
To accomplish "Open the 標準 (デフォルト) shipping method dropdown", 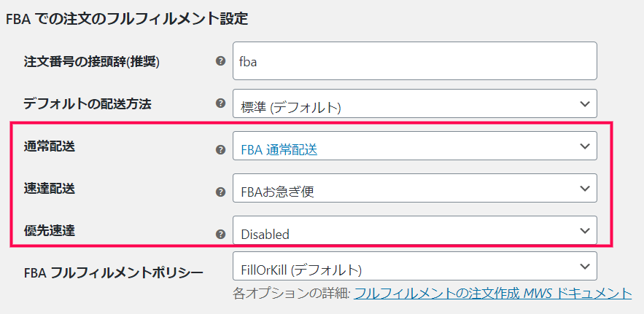I will [414, 104].
